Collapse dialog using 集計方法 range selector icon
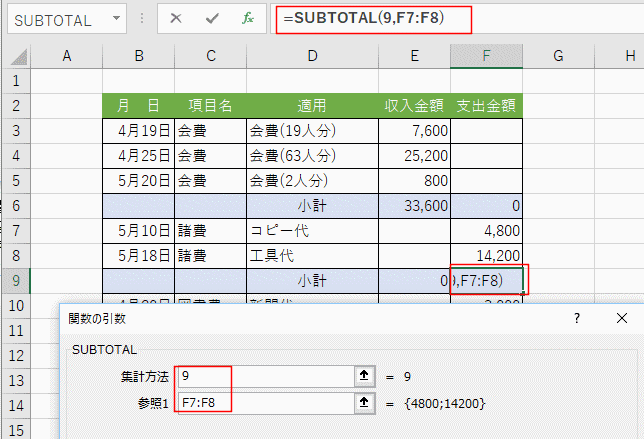 365,377
